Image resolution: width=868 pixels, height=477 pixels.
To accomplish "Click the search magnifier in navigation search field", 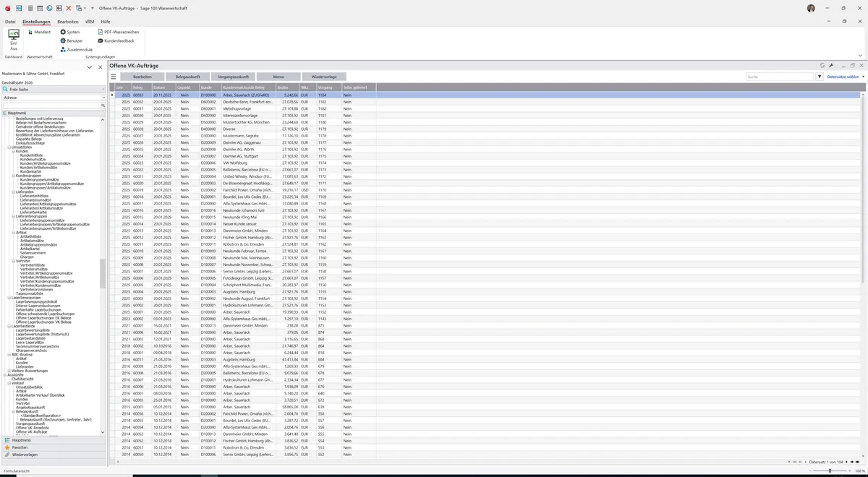I will pyautogui.click(x=103, y=106).
